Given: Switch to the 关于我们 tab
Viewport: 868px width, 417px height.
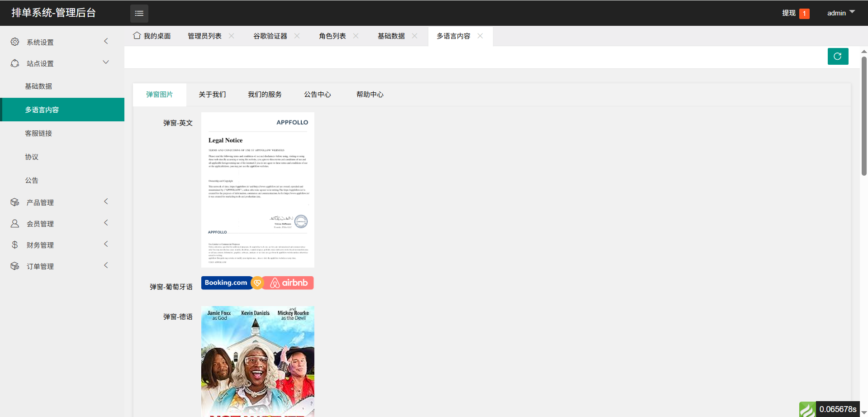Looking at the screenshot, I should coord(212,95).
